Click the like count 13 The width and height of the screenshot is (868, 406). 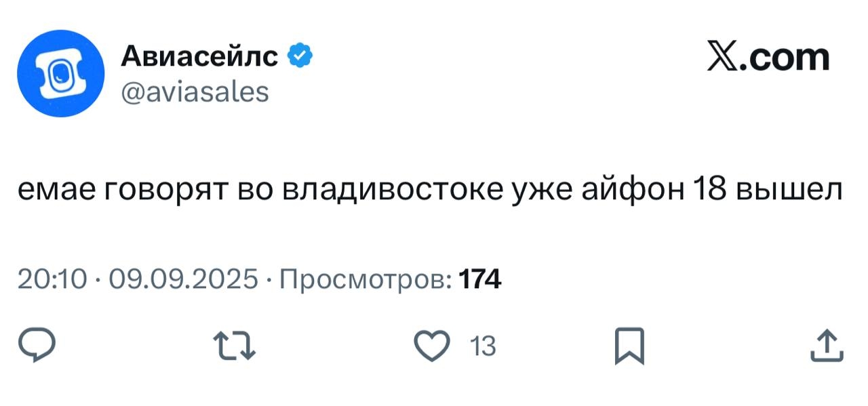[x=483, y=347]
